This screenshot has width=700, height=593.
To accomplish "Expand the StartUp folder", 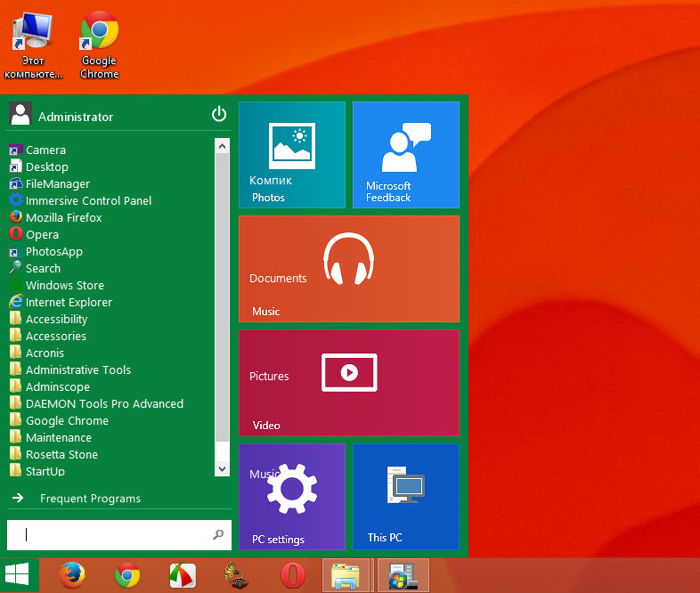I will click(x=37, y=471).
